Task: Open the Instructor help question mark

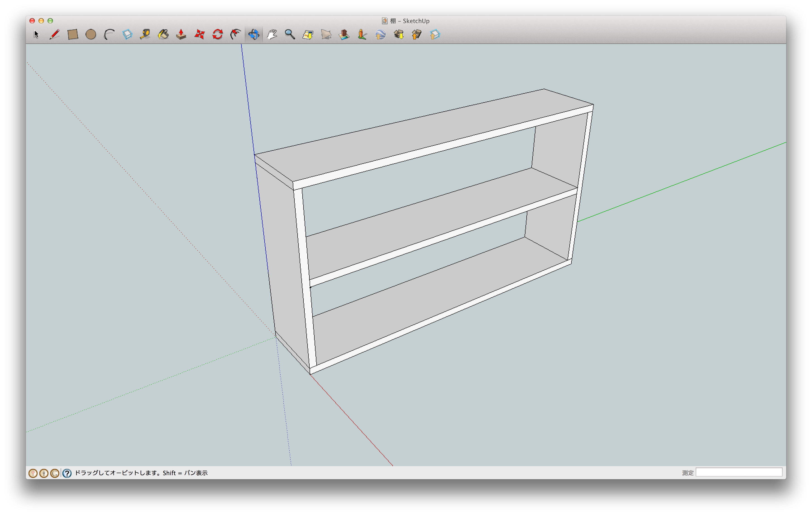Action: 67,473
